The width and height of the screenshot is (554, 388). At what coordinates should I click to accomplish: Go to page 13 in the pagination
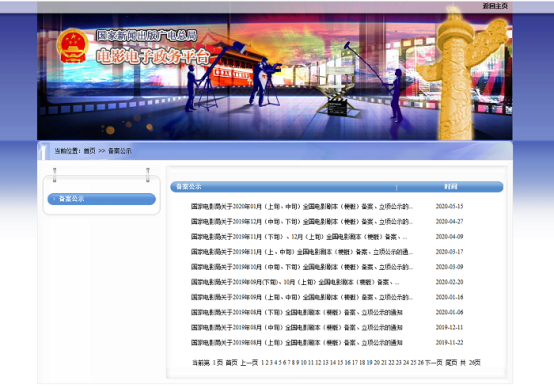click(325, 363)
